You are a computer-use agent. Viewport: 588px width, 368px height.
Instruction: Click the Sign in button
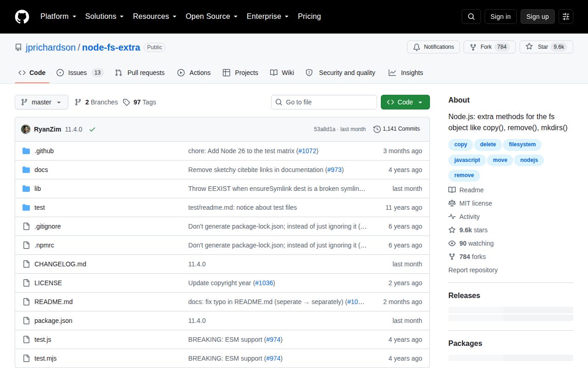500,17
